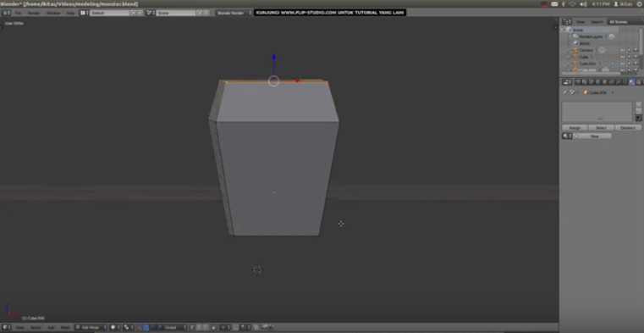644x333 pixels.
Task: Browse screen layouts icon
Action: click(x=84, y=13)
